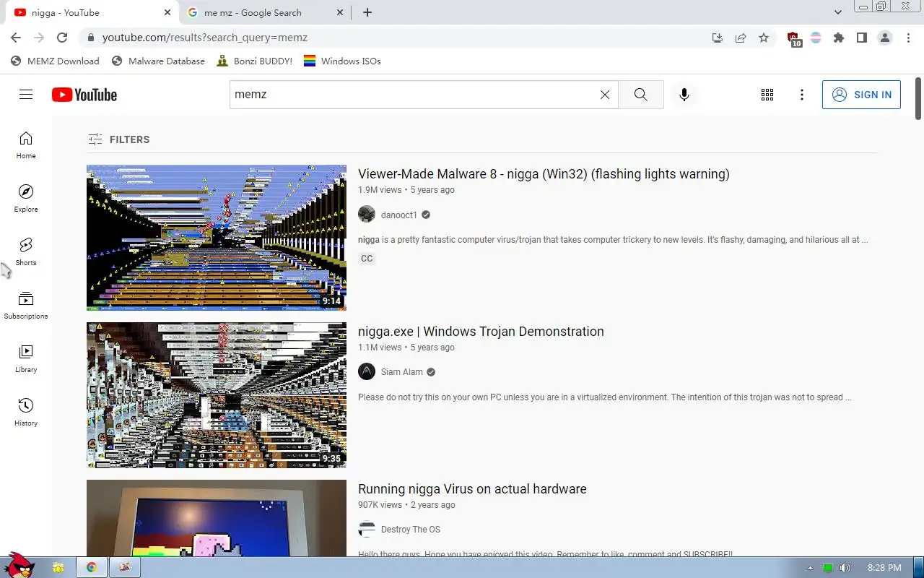Click the Nyan Cat monitor thumbnail
Viewport: 924px width, 578px height.
217,518
